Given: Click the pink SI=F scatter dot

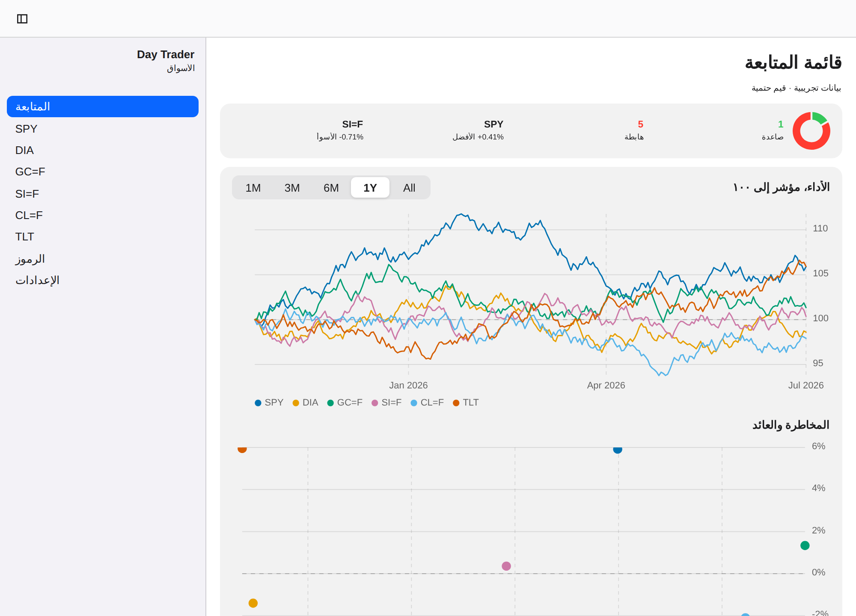Looking at the screenshot, I should [x=506, y=566].
